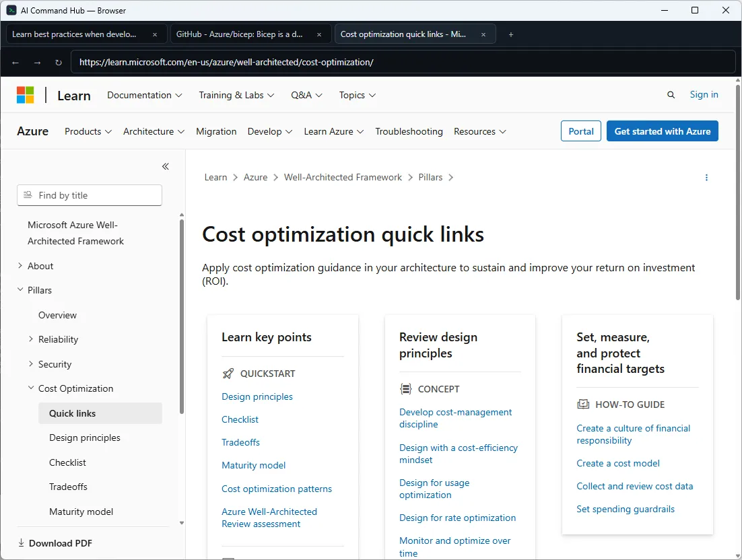The height and width of the screenshot is (560, 742).
Task: Switch to the GitHub Azure/bicep tab
Action: click(240, 34)
